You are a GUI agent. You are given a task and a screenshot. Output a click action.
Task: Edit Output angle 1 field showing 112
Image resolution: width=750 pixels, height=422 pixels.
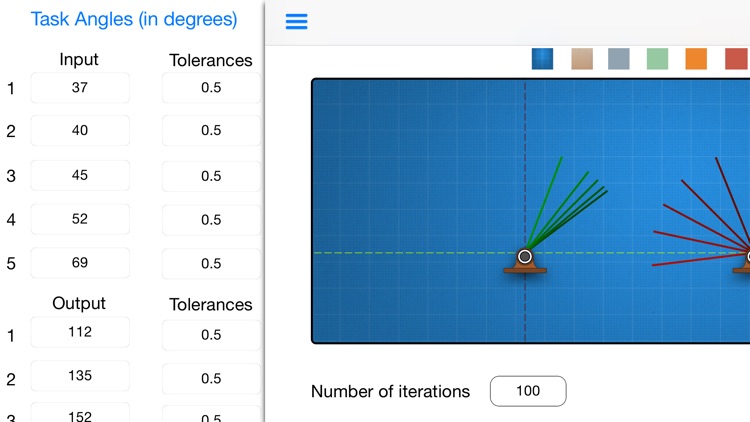(80, 332)
